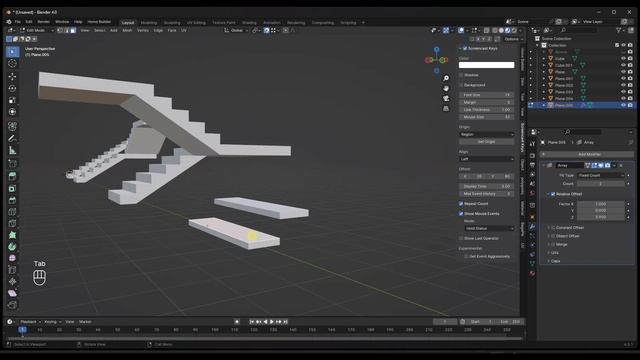
Task: Hide Plane.005 with its eye icon
Action: [x=623, y=105]
